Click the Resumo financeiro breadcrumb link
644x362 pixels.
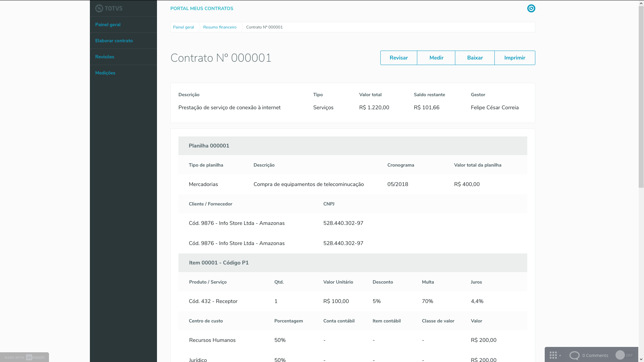click(220, 27)
